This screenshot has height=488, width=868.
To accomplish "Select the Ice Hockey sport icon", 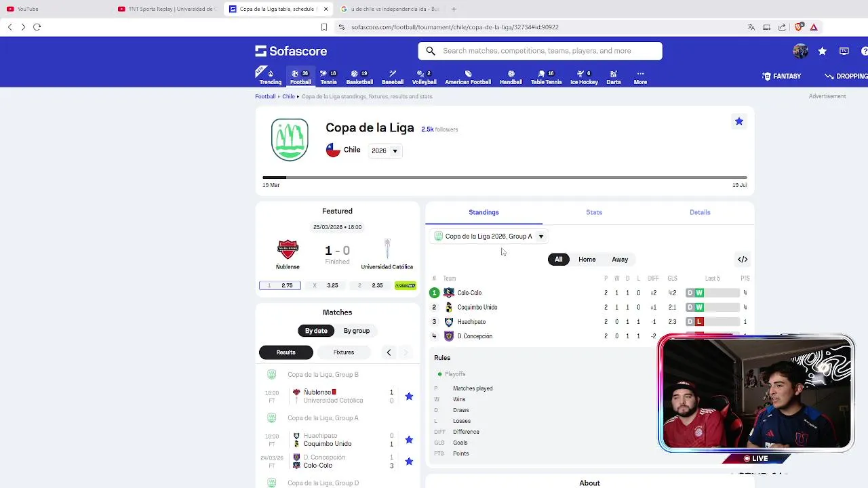I will pyautogui.click(x=584, y=77).
